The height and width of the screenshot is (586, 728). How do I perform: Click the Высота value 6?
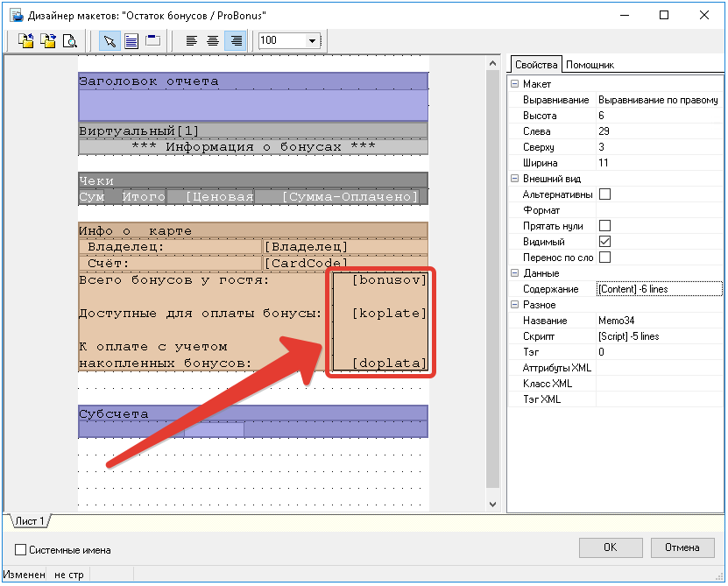(x=660, y=116)
